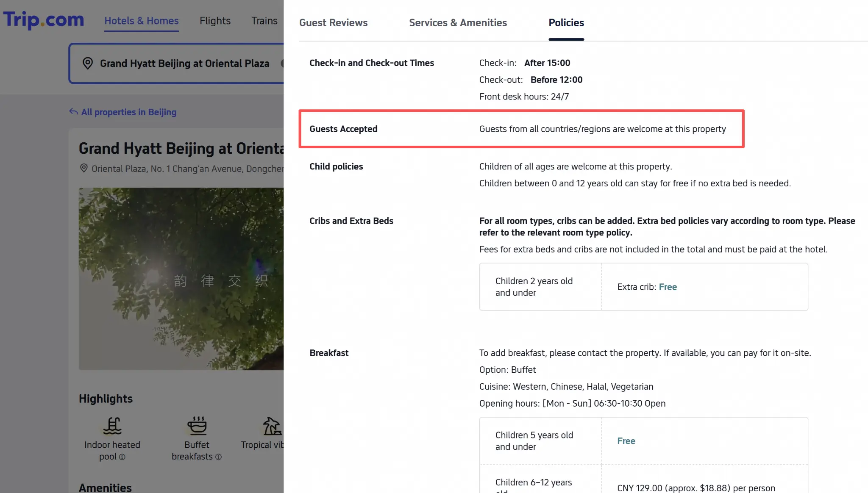
Task: Click the Cribs and Extra Beds heading
Action: coord(351,221)
